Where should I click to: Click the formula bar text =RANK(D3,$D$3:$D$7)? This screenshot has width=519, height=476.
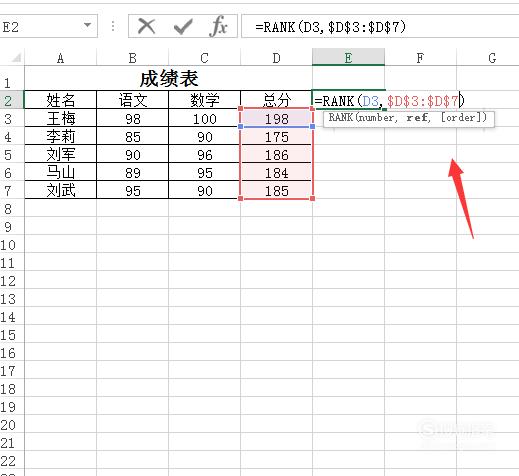[x=330, y=27]
